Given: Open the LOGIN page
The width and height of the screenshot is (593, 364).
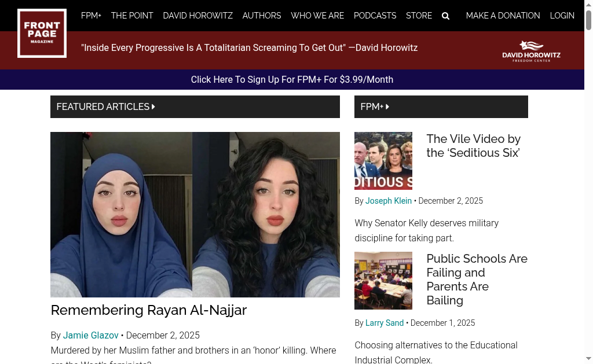Looking at the screenshot, I should point(562,16).
